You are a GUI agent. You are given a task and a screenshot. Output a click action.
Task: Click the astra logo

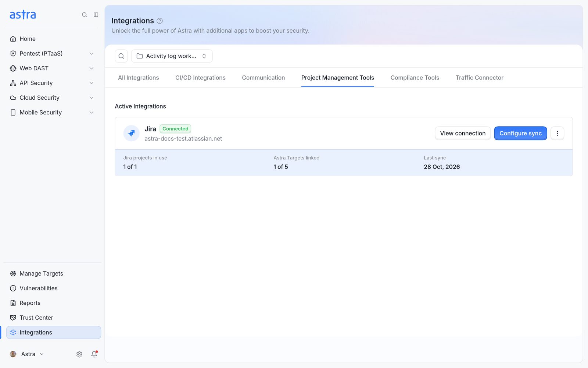[23, 15]
